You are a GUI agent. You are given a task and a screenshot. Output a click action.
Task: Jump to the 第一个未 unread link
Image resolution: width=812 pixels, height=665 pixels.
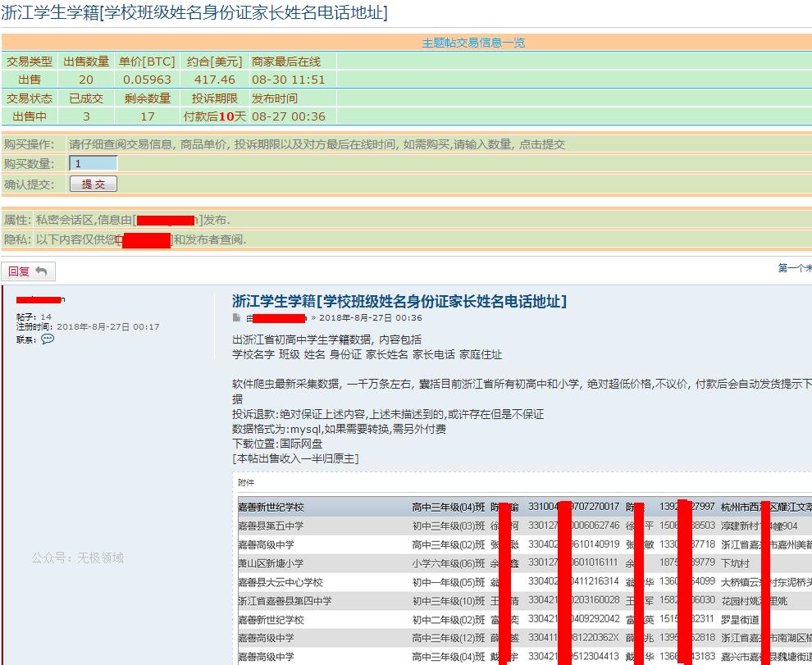tap(795, 268)
